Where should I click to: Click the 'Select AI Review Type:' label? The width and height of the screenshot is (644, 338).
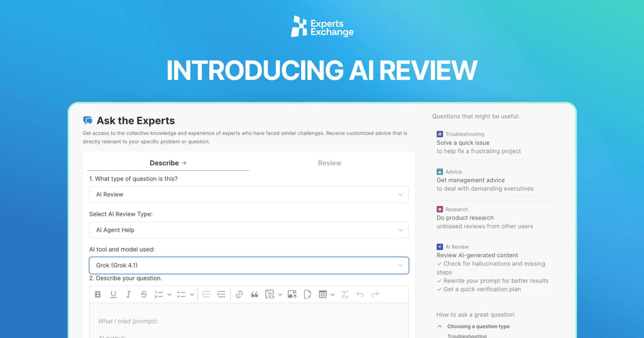pyautogui.click(x=121, y=214)
